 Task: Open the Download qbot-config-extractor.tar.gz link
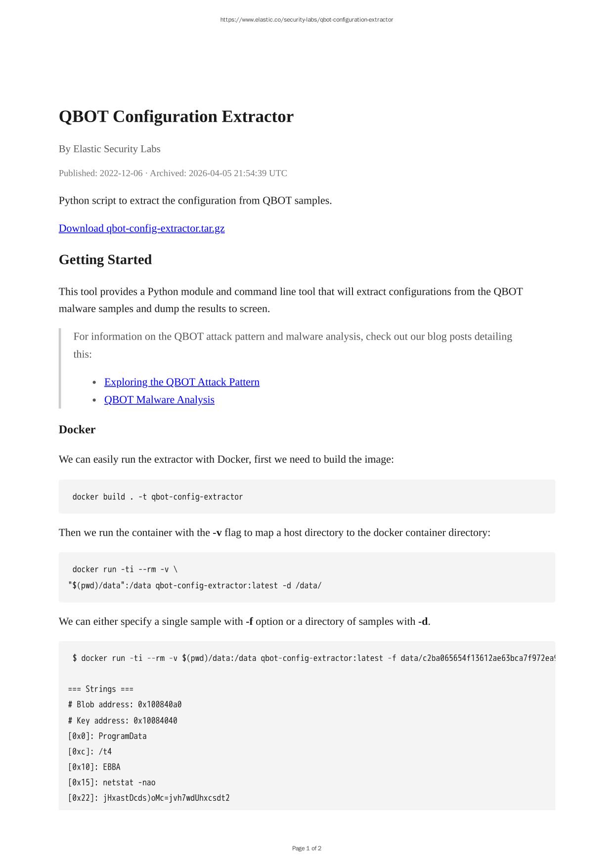141,228
